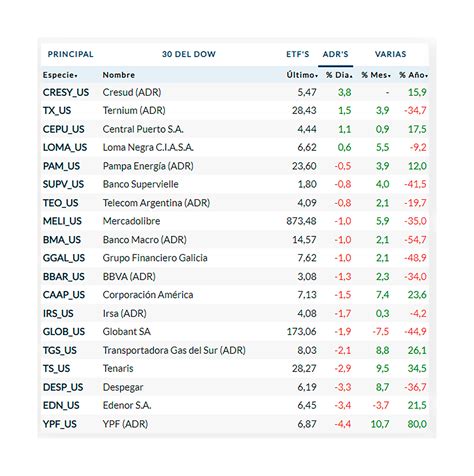Image resolution: width=474 pixels, height=476 pixels.
Task: Click Mercadolibre last price 873,48
Action: pos(301,221)
